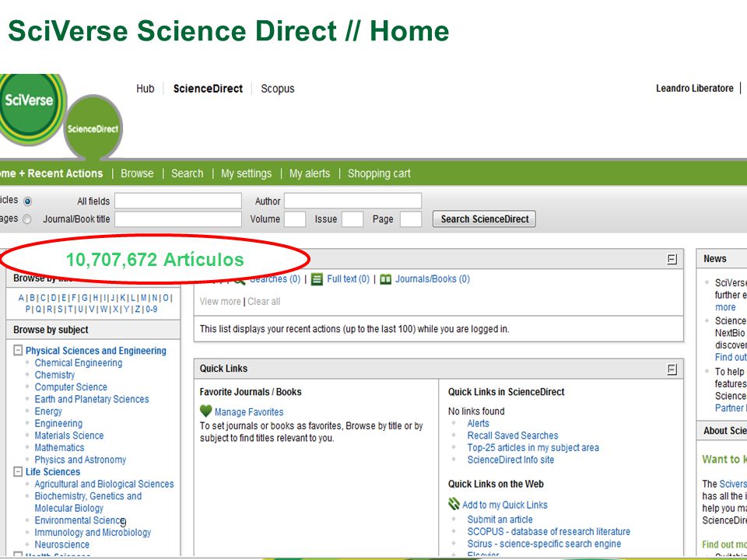Go to Home + Recent Actions
The height and width of the screenshot is (560, 747).
click(x=51, y=173)
